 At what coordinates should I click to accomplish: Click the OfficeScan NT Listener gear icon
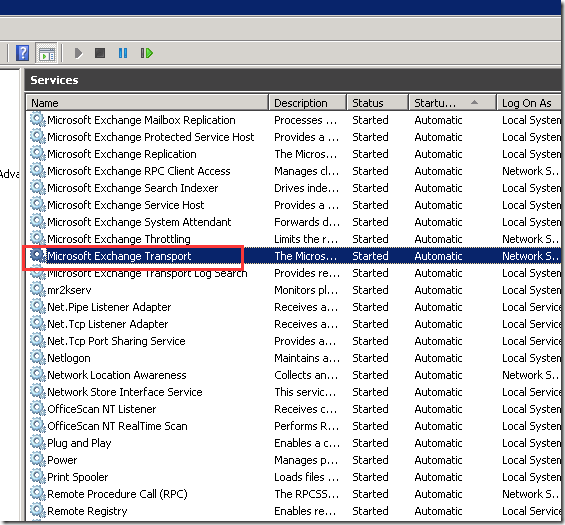pos(37,408)
